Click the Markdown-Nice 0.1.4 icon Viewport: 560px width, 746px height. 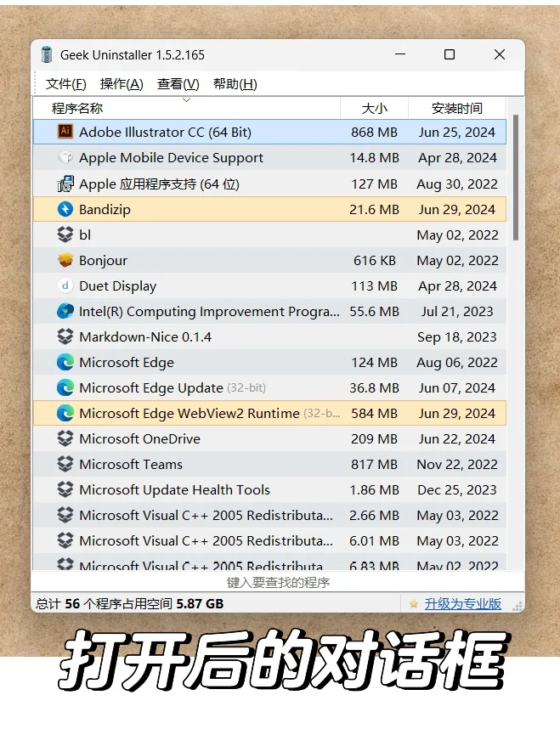click(65, 336)
